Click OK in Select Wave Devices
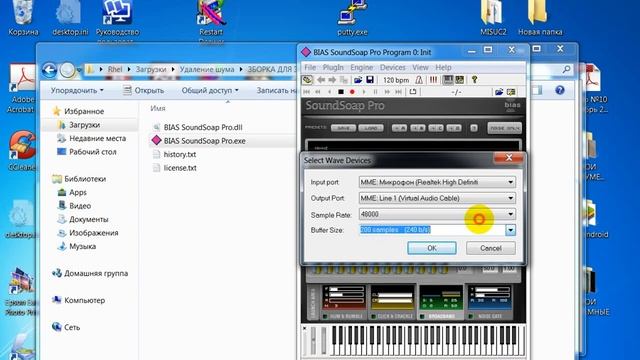Image resolution: width=640 pixels, height=360 pixels. [x=432, y=248]
